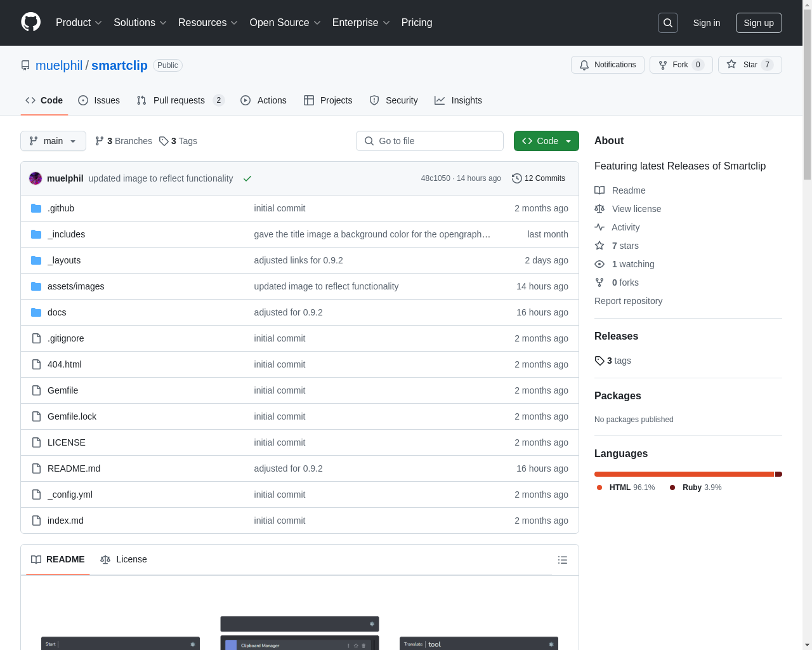Open the index.md file
The image size is (812, 650).
click(x=65, y=521)
